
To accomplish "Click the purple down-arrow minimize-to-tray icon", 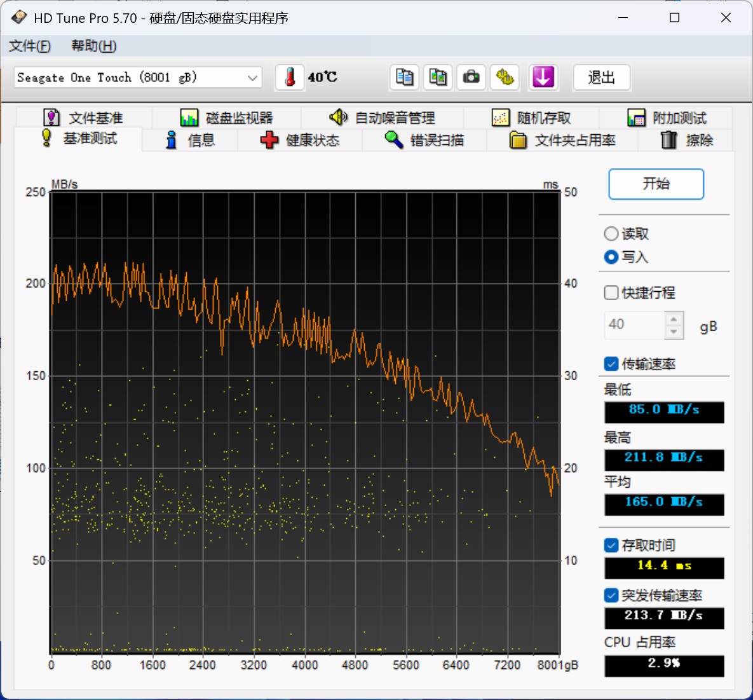I will click(x=543, y=78).
